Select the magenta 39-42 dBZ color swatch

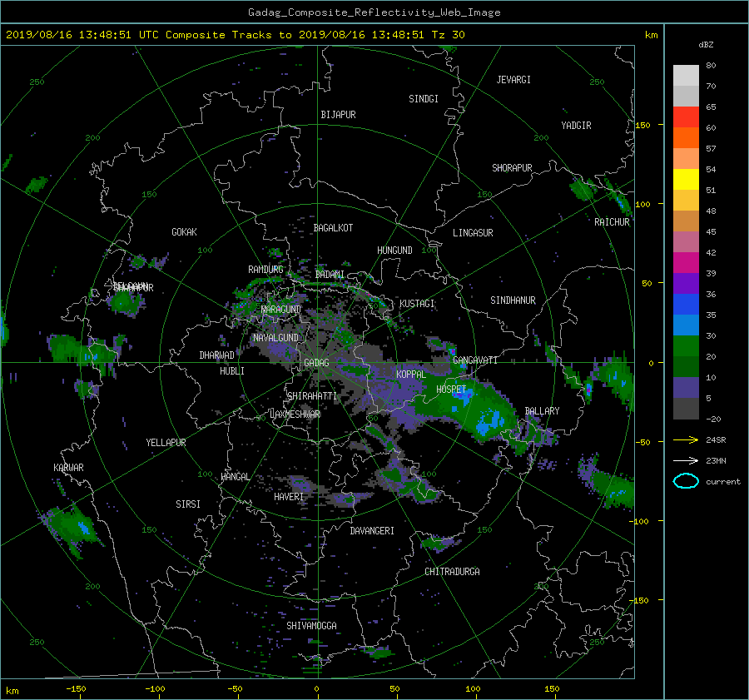(x=686, y=262)
